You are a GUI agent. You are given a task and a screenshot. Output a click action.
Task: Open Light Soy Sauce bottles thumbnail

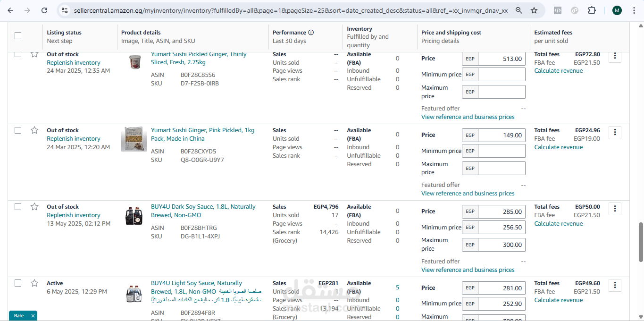click(134, 294)
